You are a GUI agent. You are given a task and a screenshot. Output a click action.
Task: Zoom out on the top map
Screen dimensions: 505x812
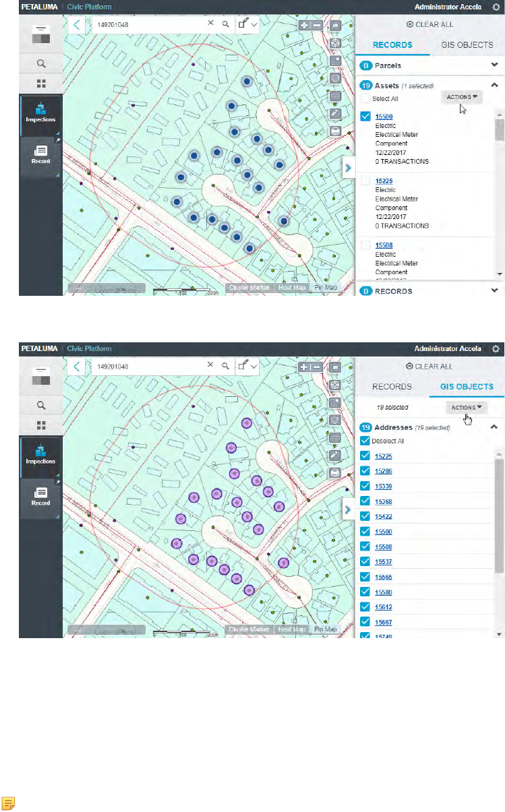pos(316,25)
